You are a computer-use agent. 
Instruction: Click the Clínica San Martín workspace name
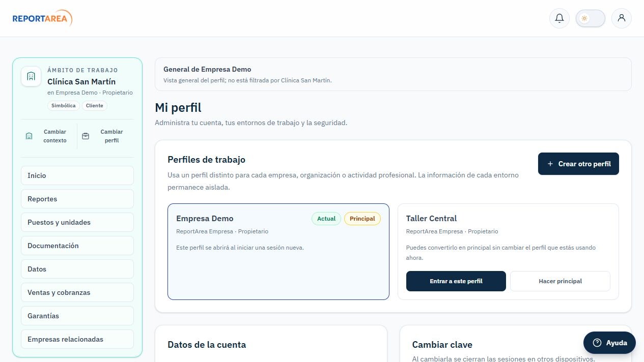[x=81, y=81]
